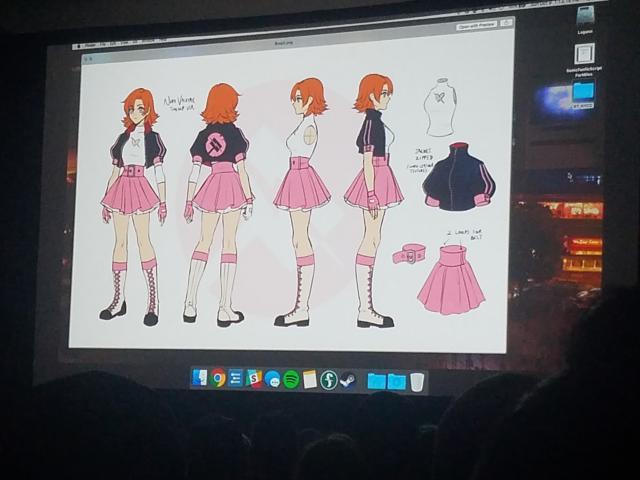Click the share button beside Open with Preview
This screenshot has height=480, width=640.
click(x=506, y=23)
